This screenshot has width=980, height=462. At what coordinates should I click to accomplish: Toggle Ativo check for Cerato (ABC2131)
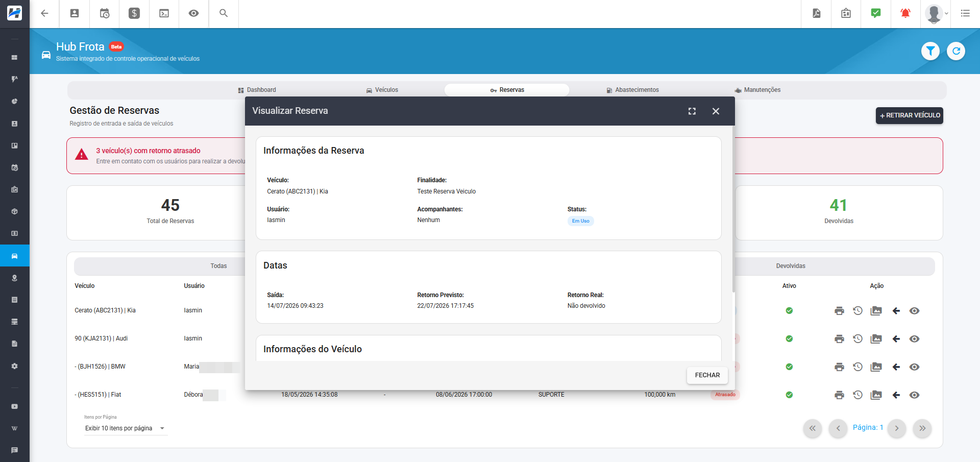point(789,310)
